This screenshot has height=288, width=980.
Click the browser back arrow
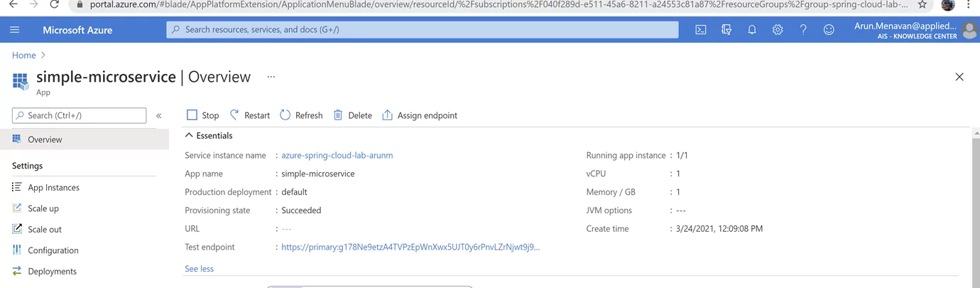pyautogui.click(x=13, y=4)
